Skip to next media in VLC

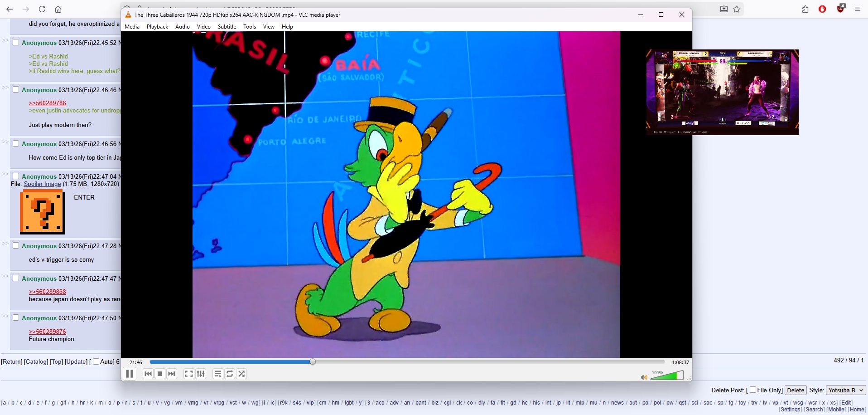[172, 374]
